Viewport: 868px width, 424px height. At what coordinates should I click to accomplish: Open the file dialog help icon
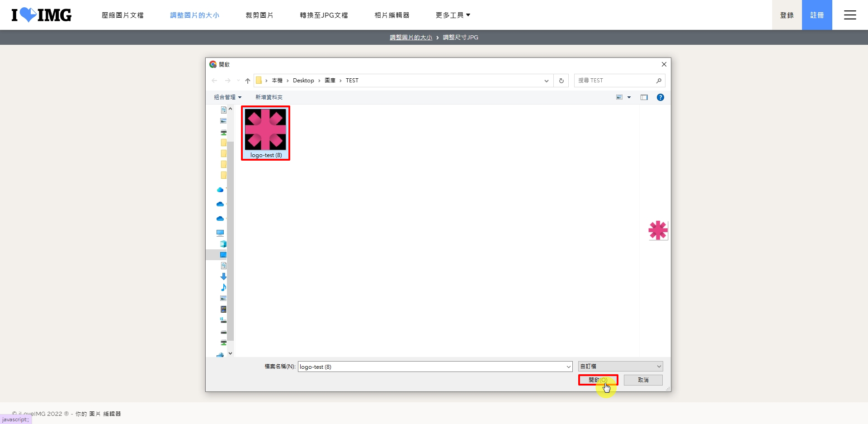[x=660, y=97]
